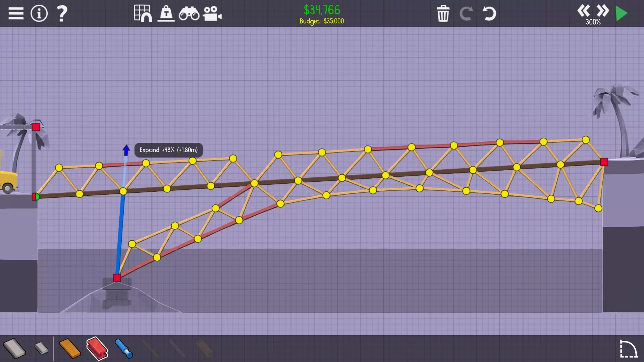Click the camera replay icon

click(212, 14)
